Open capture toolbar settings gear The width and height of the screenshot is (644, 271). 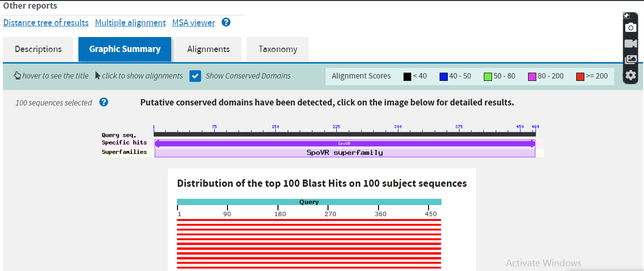631,75
